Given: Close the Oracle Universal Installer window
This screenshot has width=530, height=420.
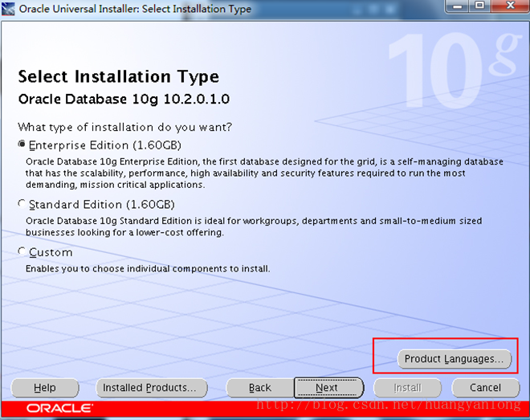Looking at the screenshot, I should pos(510,6).
